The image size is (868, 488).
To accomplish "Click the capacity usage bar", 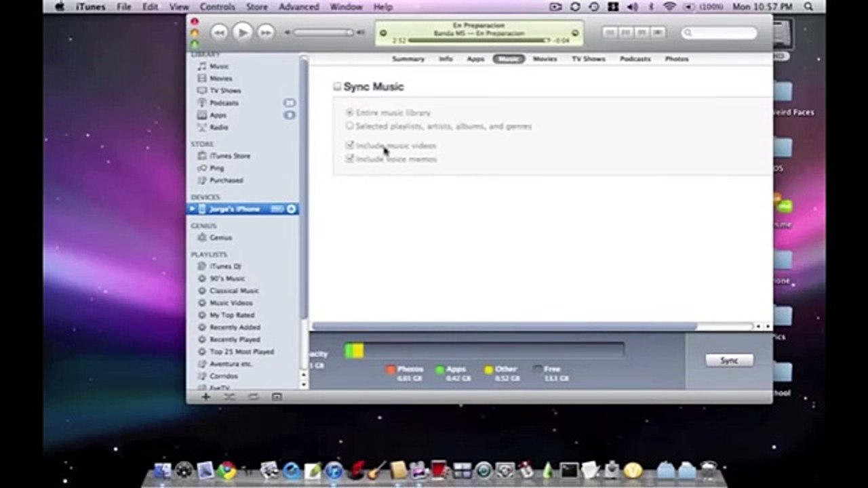I will pyautogui.click(x=484, y=350).
